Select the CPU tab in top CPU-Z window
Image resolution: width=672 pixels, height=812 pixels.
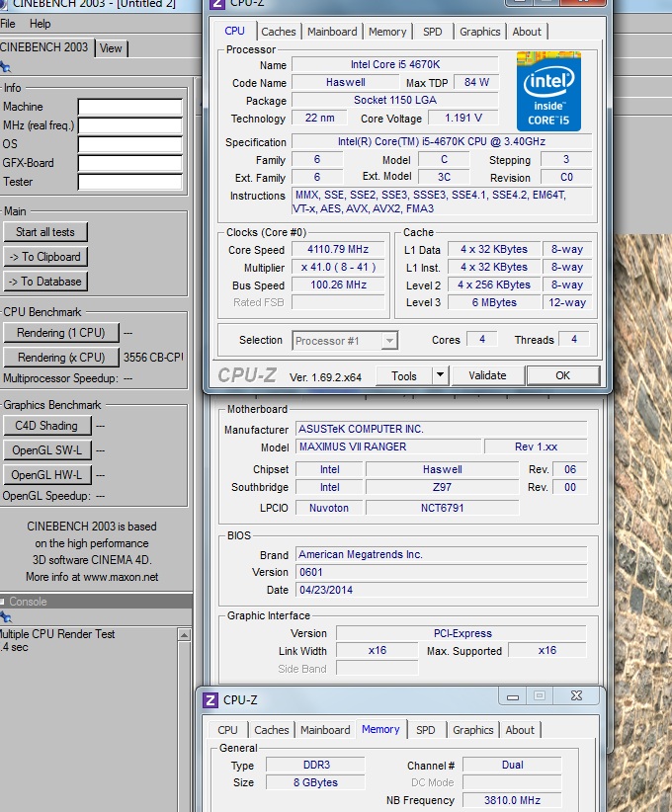click(x=235, y=31)
